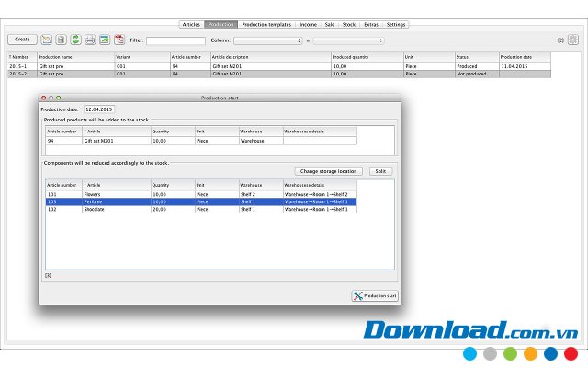Image resolution: width=588 pixels, height=368 pixels.
Task: Open the Production templates tab
Action: click(x=266, y=24)
